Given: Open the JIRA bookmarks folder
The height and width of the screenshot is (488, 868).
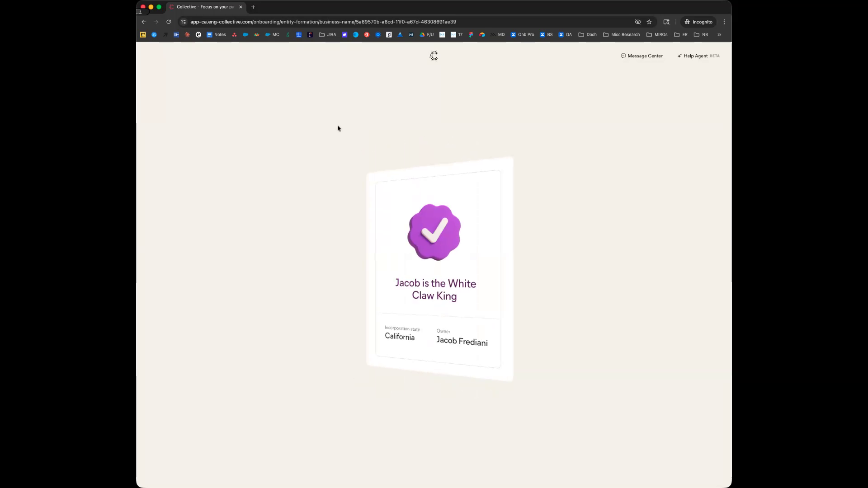Looking at the screenshot, I should 327,34.
